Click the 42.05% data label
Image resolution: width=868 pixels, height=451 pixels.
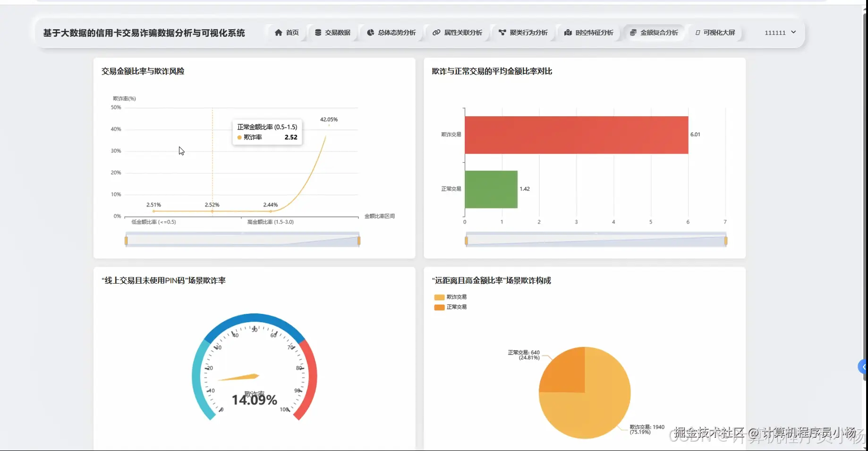point(329,120)
